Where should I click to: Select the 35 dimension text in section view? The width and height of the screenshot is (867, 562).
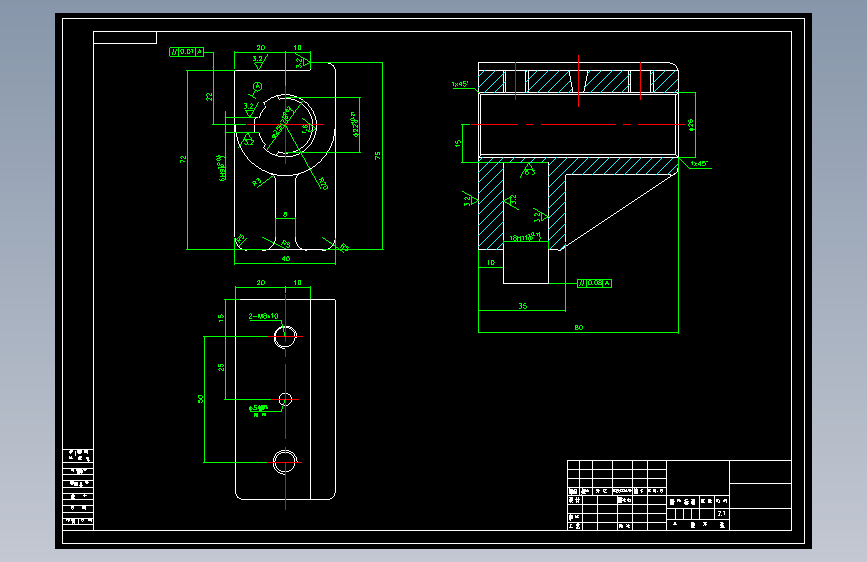pos(523,306)
